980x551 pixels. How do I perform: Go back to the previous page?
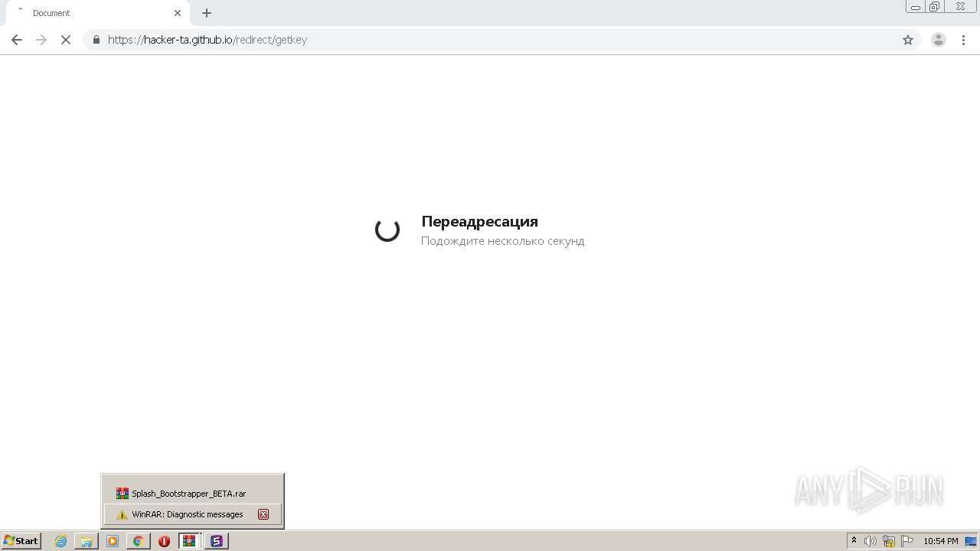coord(17,40)
